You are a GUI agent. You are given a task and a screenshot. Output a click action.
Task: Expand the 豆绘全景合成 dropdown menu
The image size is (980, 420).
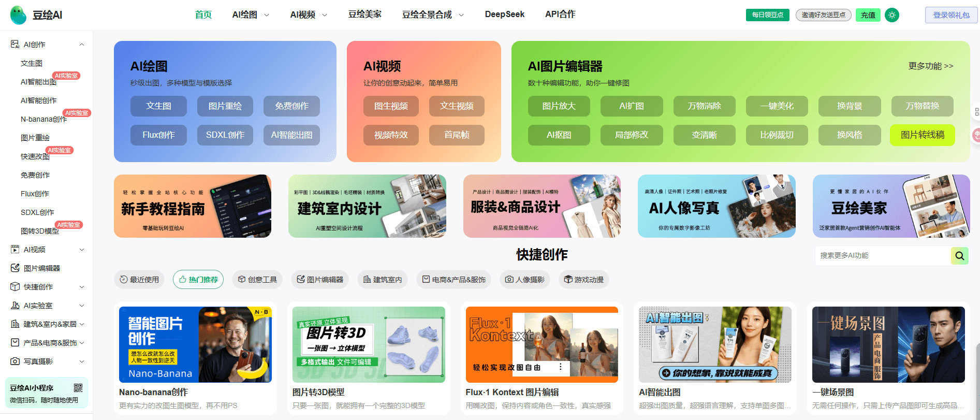[x=433, y=15]
